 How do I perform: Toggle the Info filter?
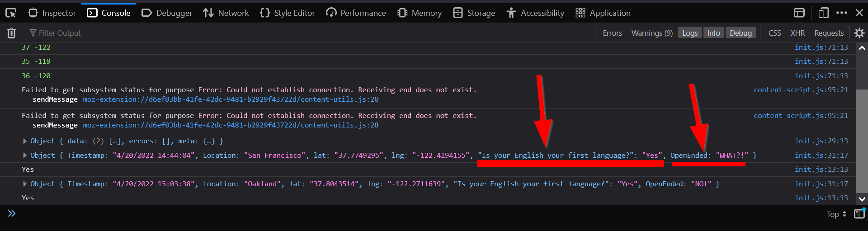713,33
